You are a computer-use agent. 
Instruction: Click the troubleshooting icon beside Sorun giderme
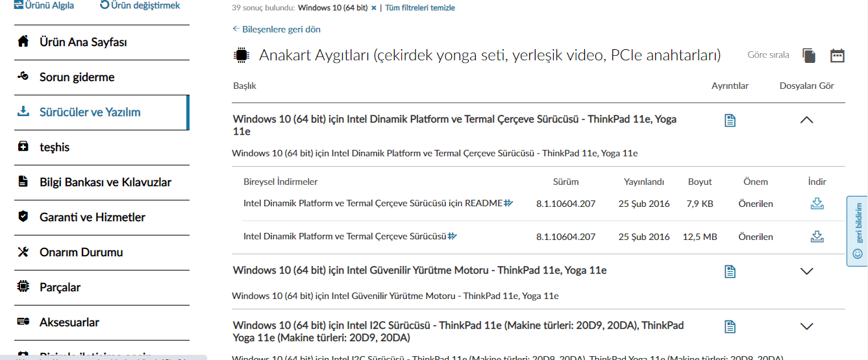click(23, 77)
